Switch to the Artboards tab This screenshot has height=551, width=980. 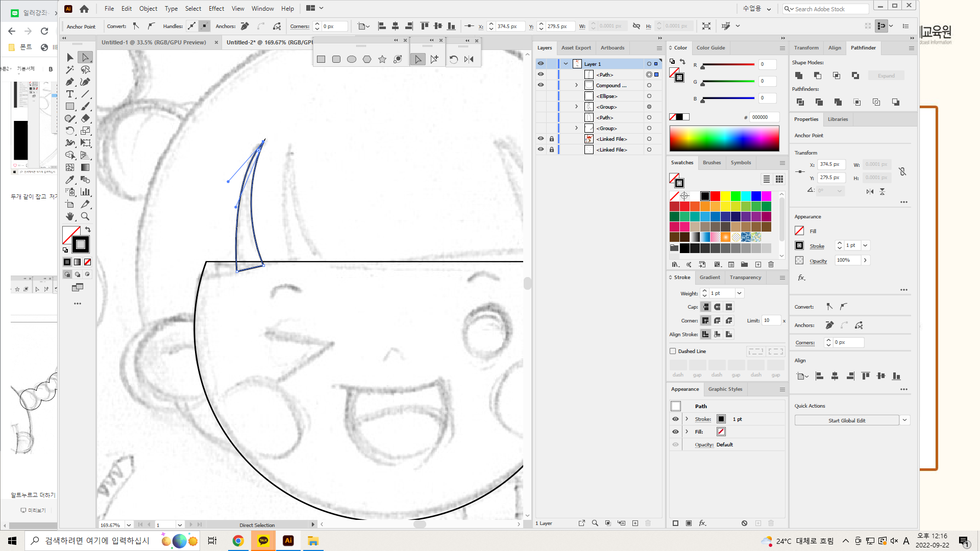612,47
